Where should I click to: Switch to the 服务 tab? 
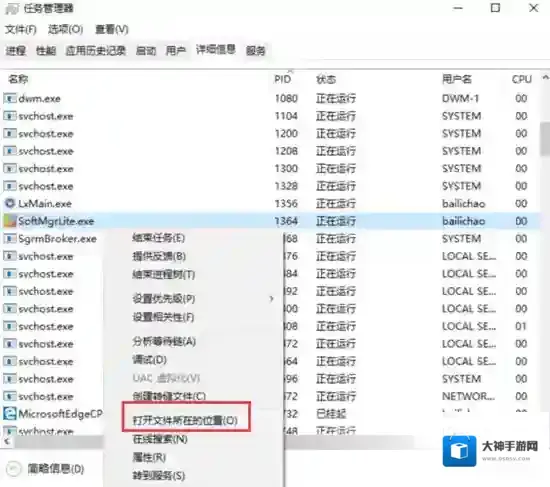[255, 51]
